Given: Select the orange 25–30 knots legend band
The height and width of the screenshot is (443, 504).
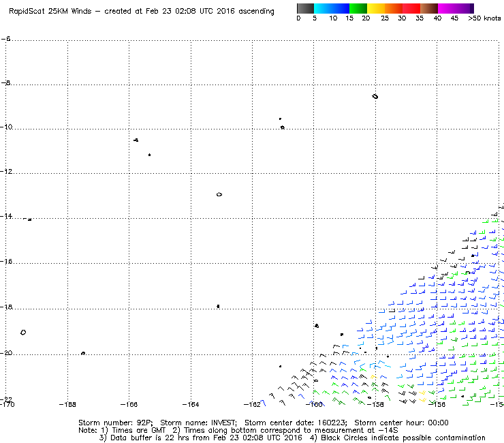Looking at the screenshot, I should pos(394,8).
